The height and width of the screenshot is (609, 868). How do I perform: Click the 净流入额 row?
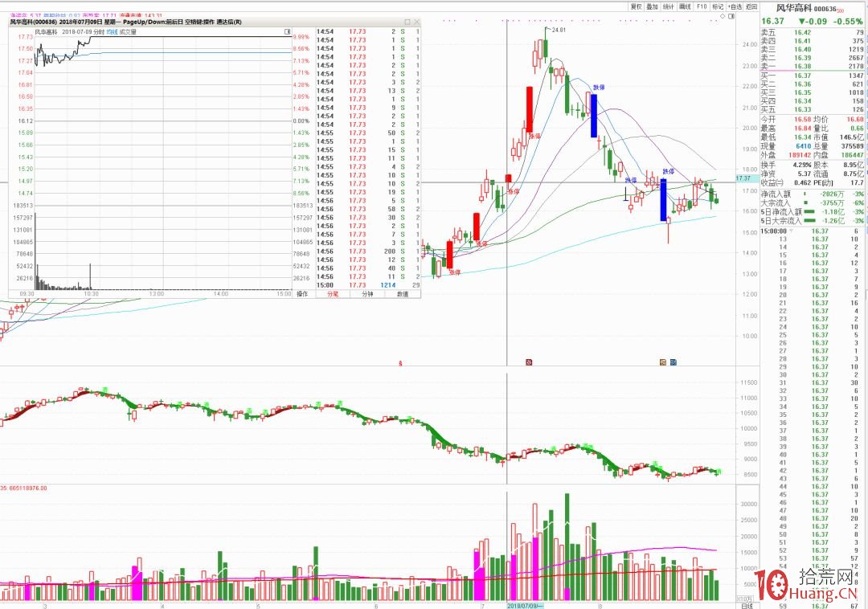[812, 194]
